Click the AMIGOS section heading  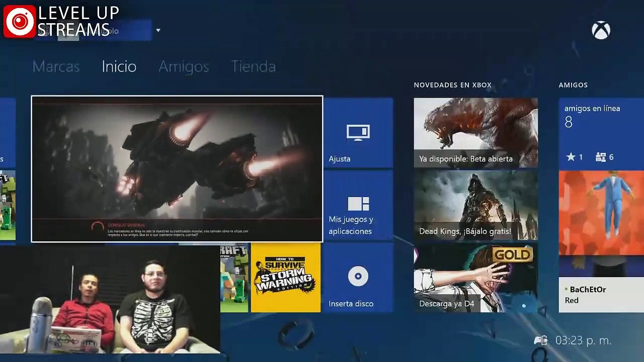573,85
